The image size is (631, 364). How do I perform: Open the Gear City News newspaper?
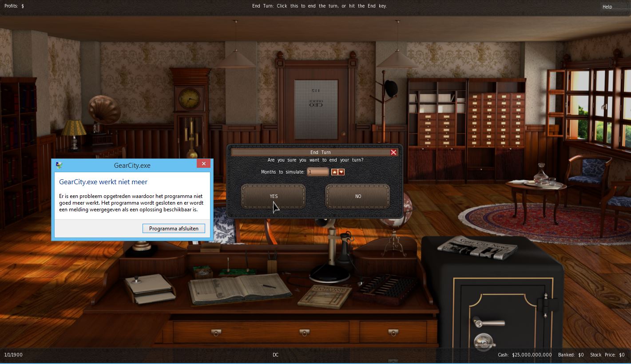(477, 247)
